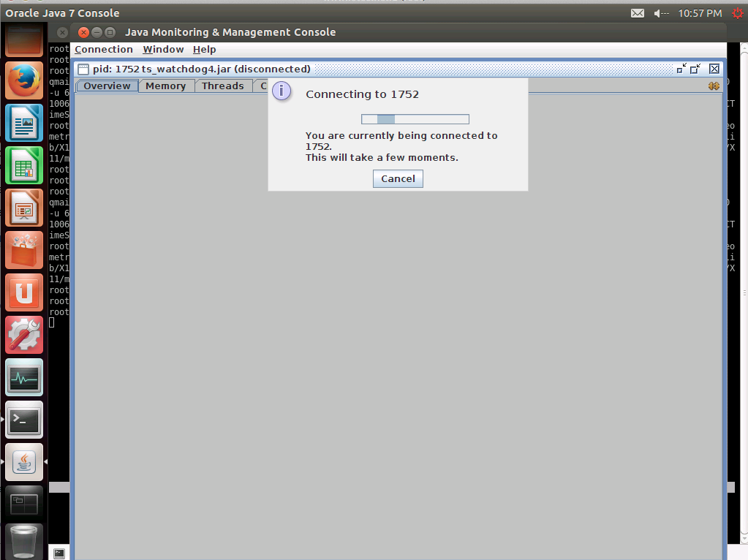Image resolution: width=748 pixels, height=560 pixels.
Task: Click the information icon in the connecting dialog
Action: pos(282,91)
